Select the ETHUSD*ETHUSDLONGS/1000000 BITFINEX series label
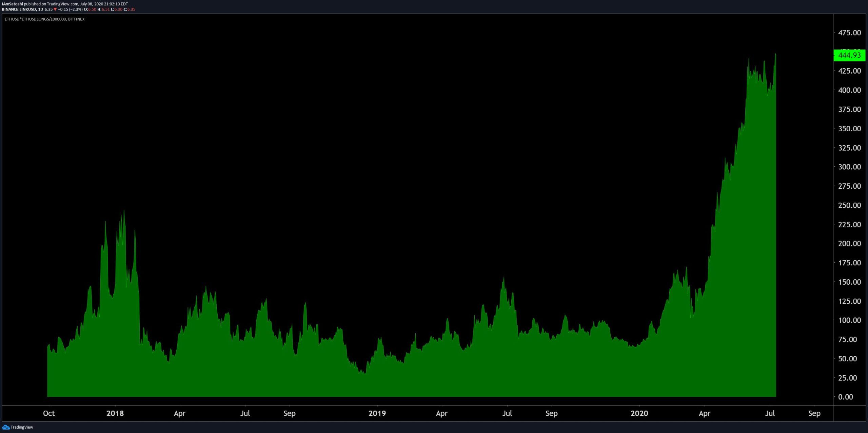868x433 pixels. point(44,19)
